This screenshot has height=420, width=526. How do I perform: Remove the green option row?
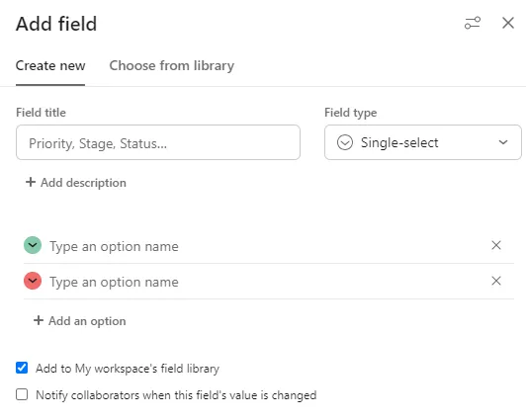tap(496, 245)
